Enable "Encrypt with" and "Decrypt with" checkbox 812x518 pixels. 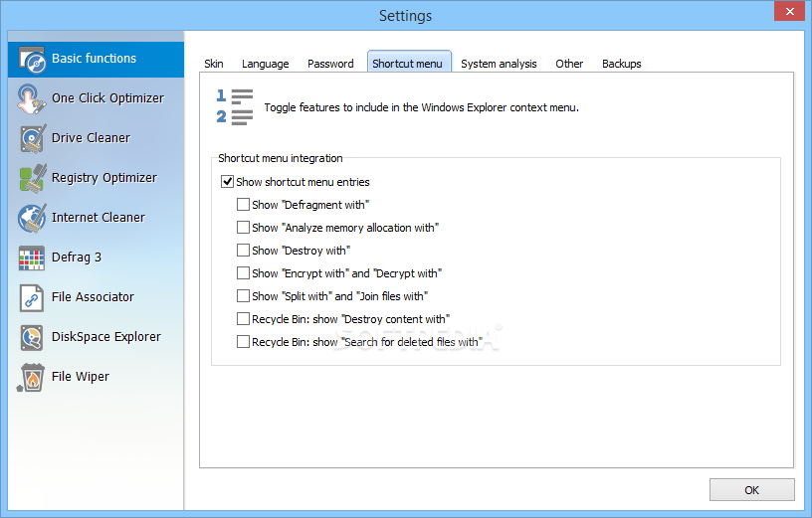(x=243, y=273)
